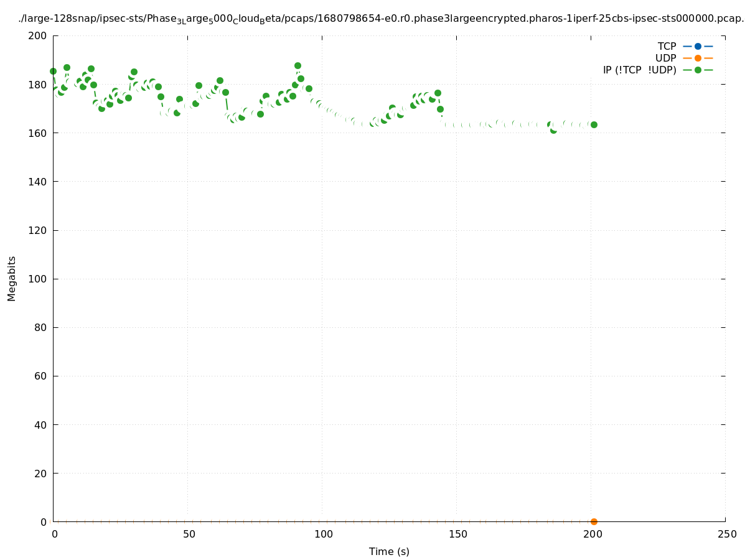The width and height of the screenshot is (745, 560).
Task: Click the last green data point at 200 seconds
Action: tap(594, 124)
